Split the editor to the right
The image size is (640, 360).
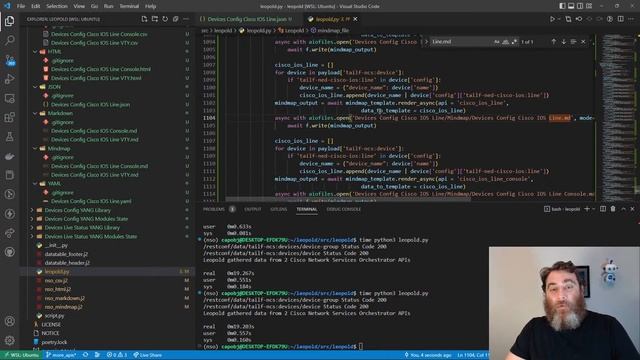[x=620, y=19]
